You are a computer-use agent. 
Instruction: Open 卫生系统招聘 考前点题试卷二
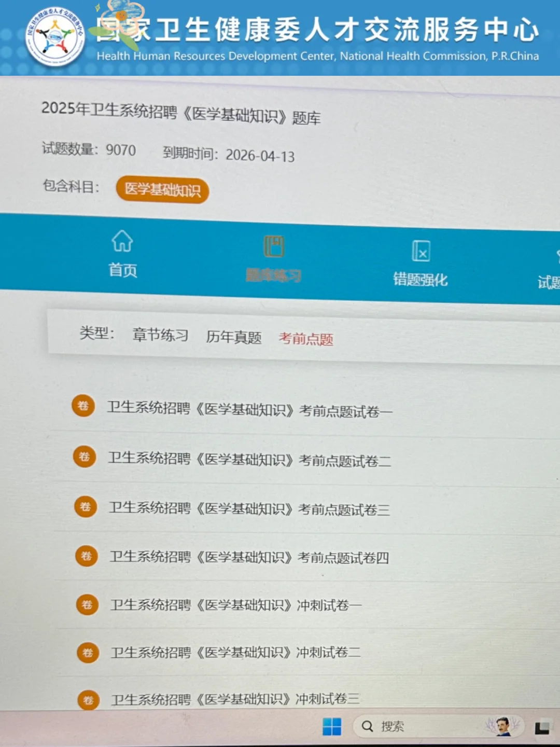(x=250, y=460)
